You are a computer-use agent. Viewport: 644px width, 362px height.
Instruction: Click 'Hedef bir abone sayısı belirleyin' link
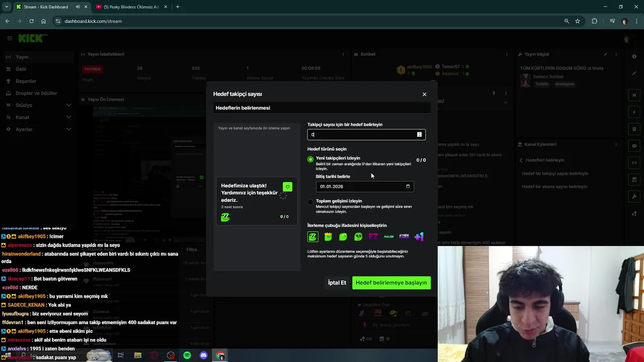554,187
